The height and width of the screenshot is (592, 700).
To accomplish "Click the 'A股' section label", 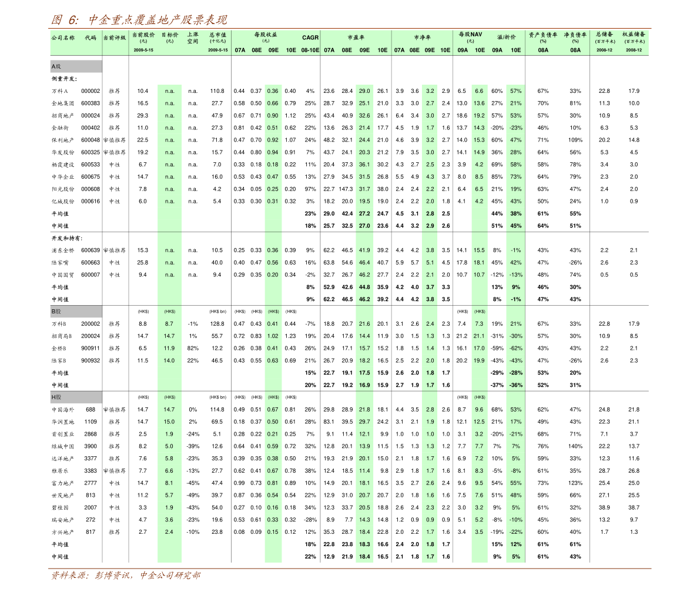I will point(56,66).
